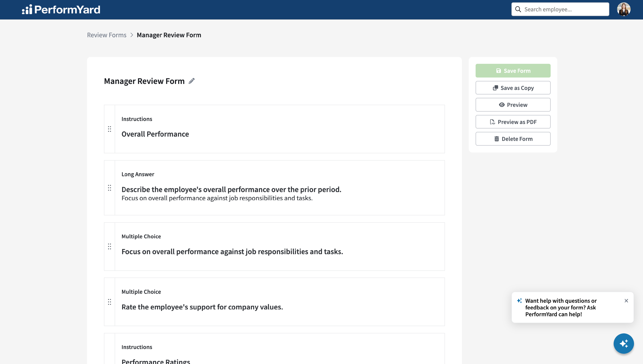Dismiss the Ask PerformYard help popup

point(626,300)
